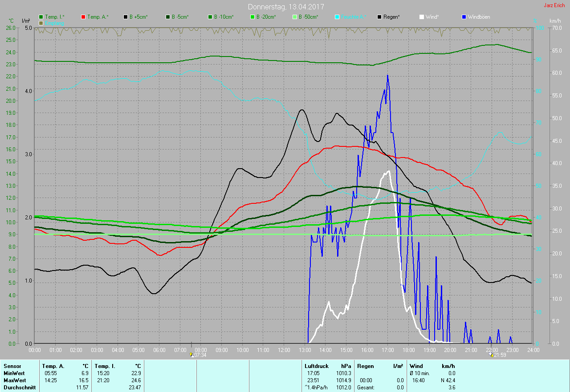This screenshot has width=570, height=392.
Task: Click the red Temp. A. legend swatch
Action: point(83,17)
